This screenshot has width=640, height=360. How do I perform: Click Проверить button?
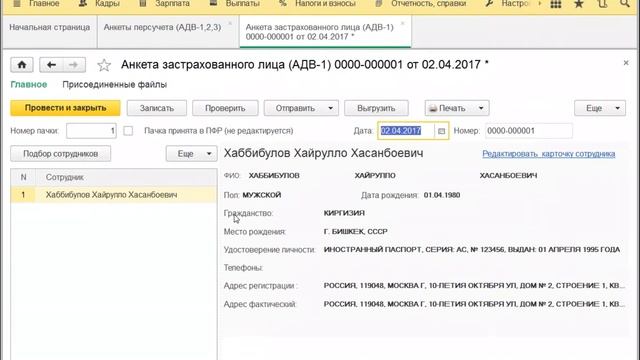point(225,108)
